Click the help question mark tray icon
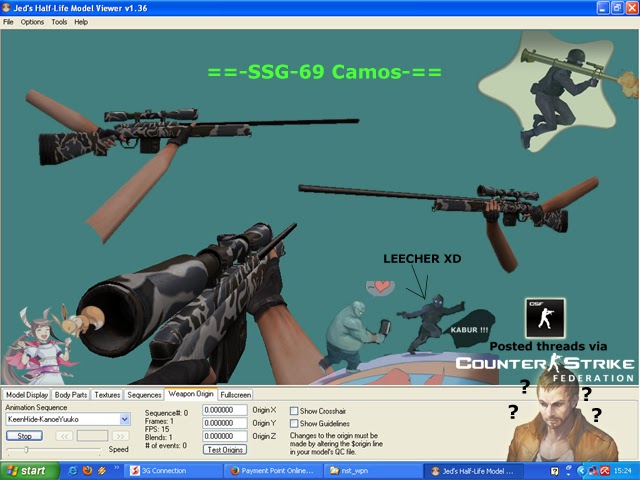The height and width of the screenshot is (480, 640). [x=554, y=471]
